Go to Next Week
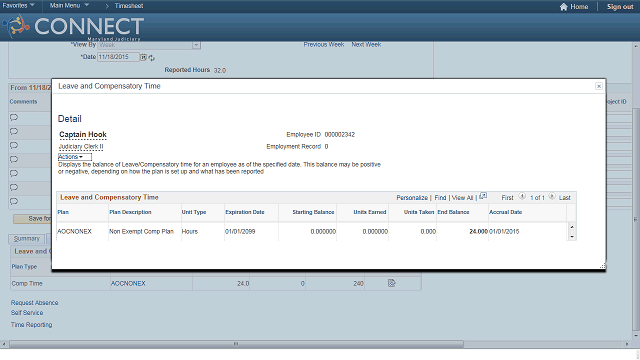The width and height of the screenshot is (640, 360). (x=366, y=44)
